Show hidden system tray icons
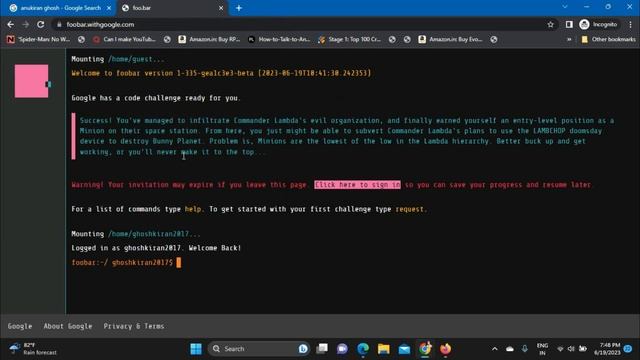This screenshot has height=360, width=640. point(495,349)
